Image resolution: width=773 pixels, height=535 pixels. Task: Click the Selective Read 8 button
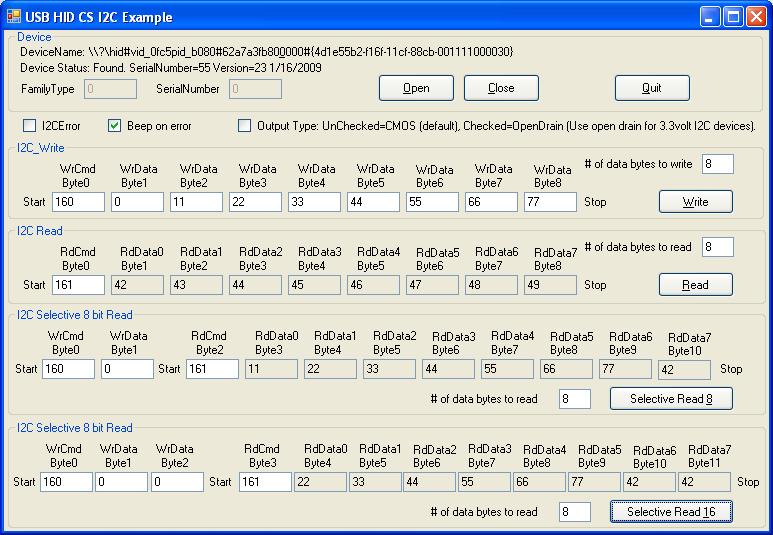[x=671, y=398]
